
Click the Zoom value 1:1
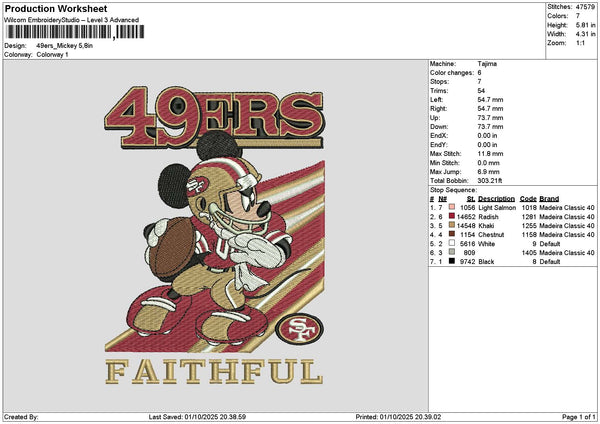tap(580, 43)
